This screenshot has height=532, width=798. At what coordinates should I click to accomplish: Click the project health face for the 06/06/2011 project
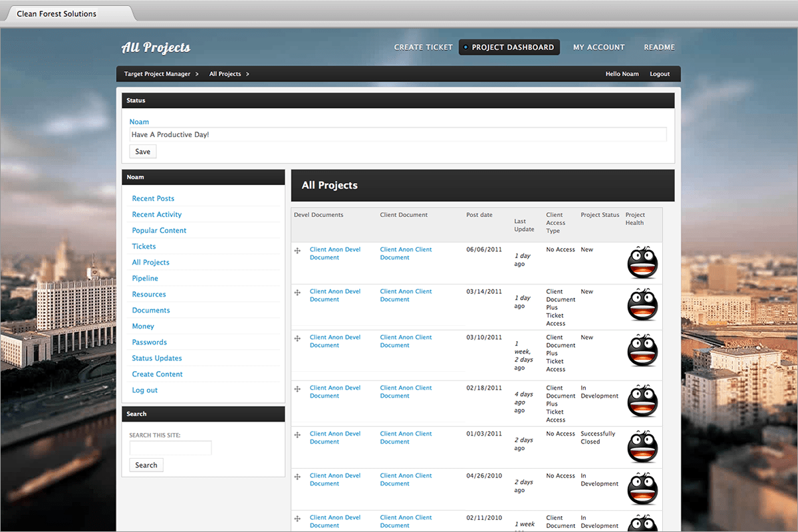click(x=642, y=263)
